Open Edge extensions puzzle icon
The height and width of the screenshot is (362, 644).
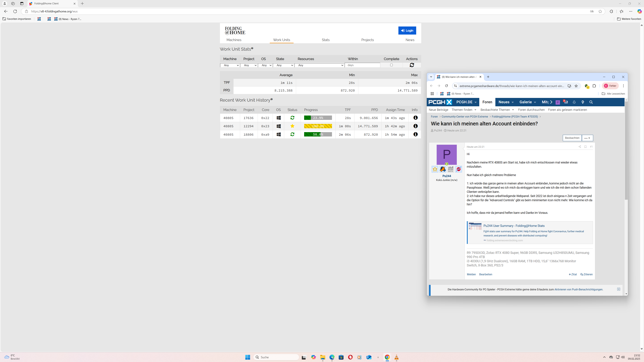[x=611, y=11]
